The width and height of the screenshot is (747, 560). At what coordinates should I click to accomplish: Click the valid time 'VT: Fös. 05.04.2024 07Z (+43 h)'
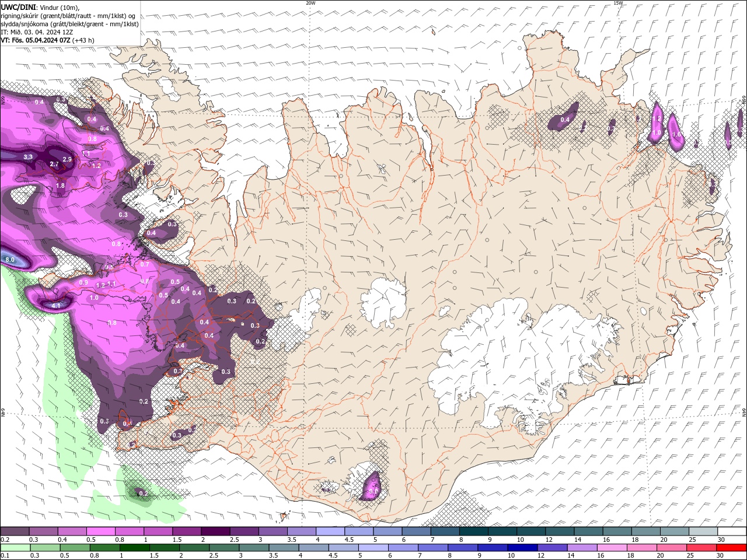pos(47,40)
